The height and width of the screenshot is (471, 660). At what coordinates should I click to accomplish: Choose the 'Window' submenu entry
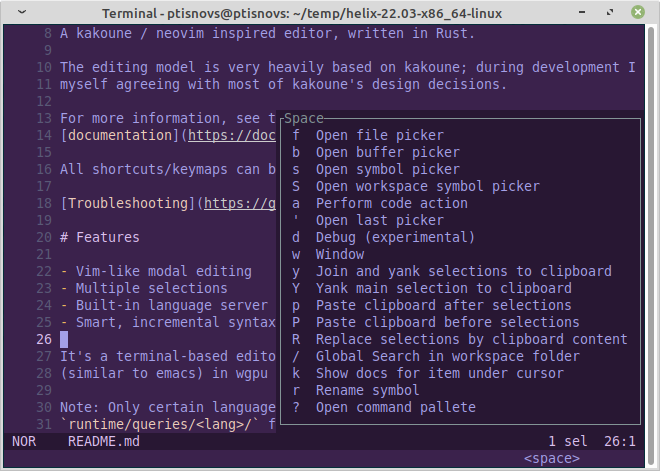(327, 254)
